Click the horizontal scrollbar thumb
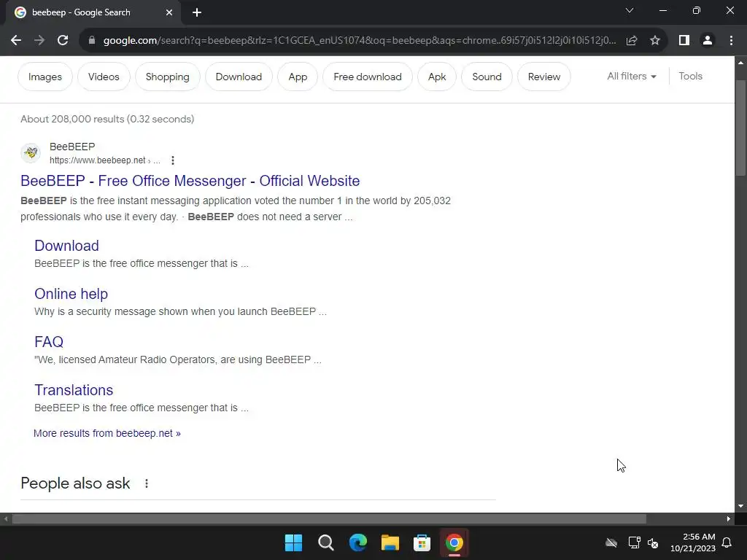Viewport: 747px width, 560px height. click(329, 518)
